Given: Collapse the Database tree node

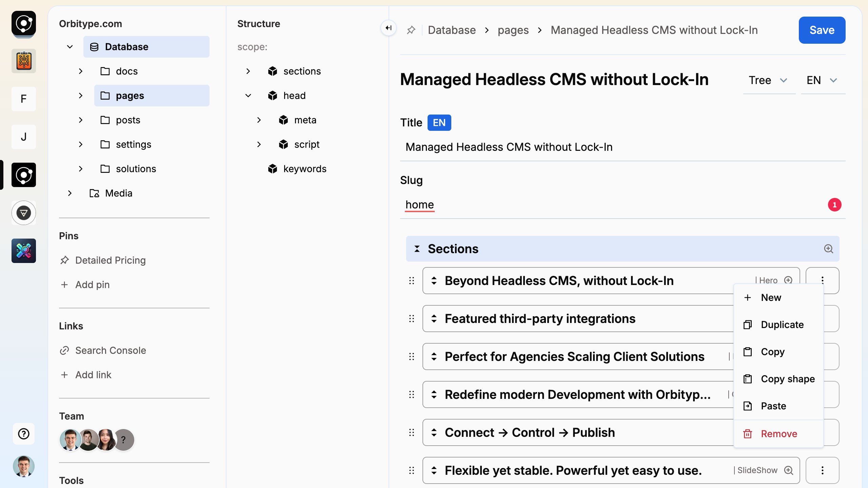Looking at the screenshot, I should (70, 47).
